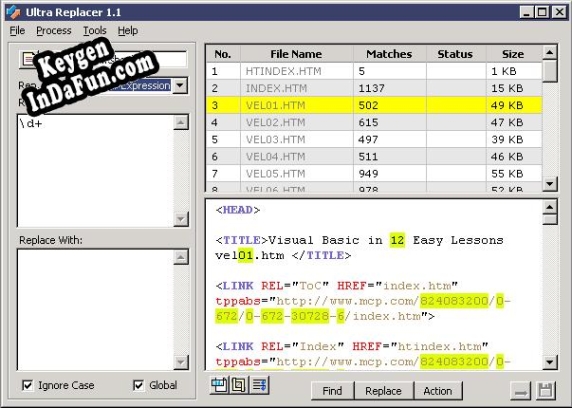Image resolution: width=572 pixels, height=408 pixels.
Task: Click the preview pane scrollbar down arrow
Action: click(550, 362)
